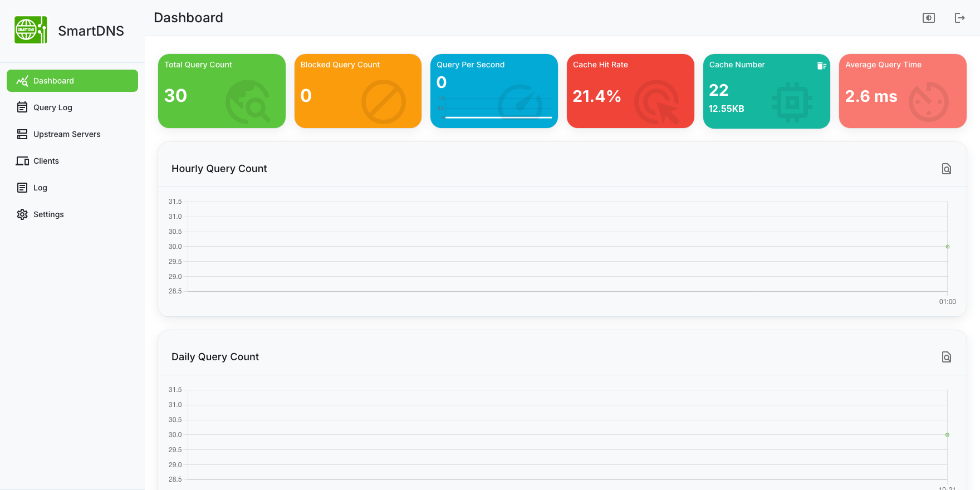Viewport: 980px width, 490px height.
Task: Open Daily Query Count details icon
Action: [947, 357]
